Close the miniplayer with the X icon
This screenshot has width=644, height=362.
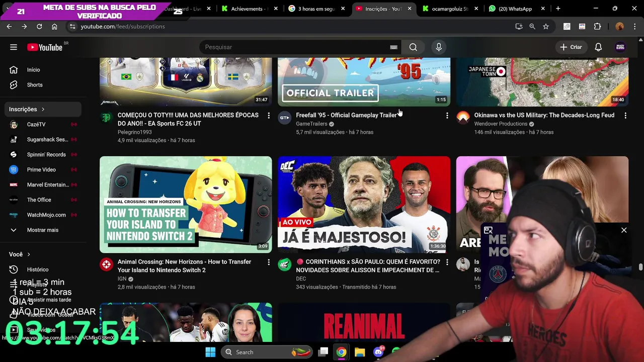tap(624, 230)
